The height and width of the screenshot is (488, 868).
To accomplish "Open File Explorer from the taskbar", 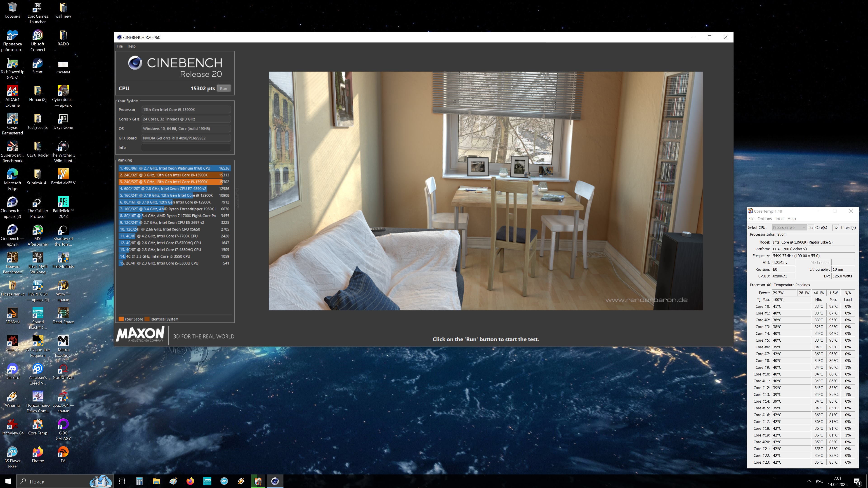I will pos(156,481).
